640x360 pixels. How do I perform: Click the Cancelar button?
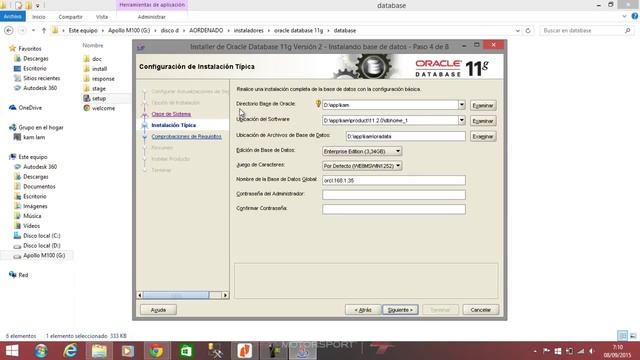(480, 310)
